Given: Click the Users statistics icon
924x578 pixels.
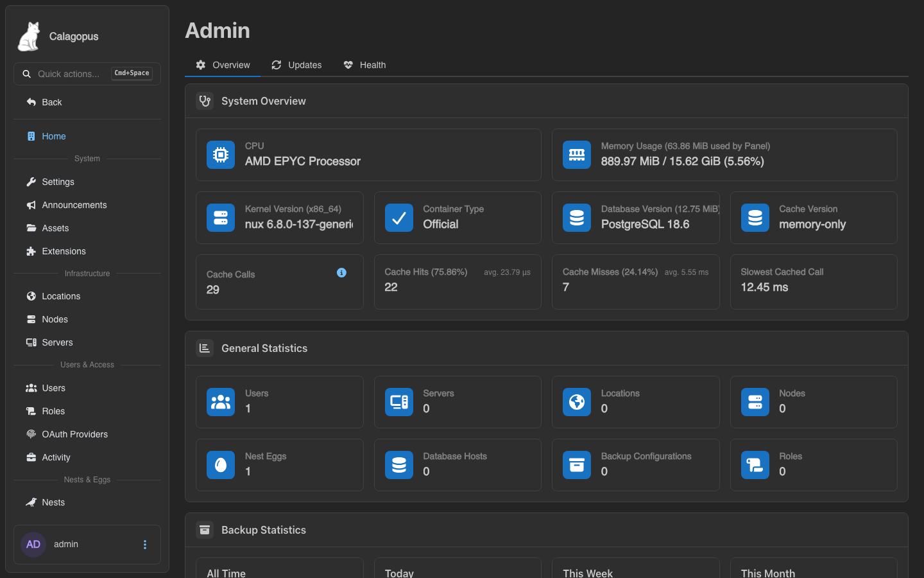Looking at the screenshot, I should point(221,402).
